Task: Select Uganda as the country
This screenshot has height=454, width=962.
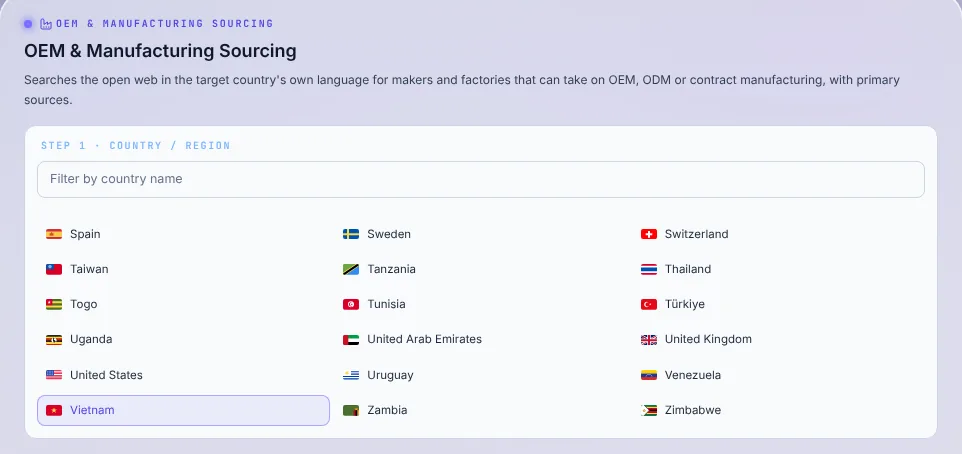Action: [183, 339]
